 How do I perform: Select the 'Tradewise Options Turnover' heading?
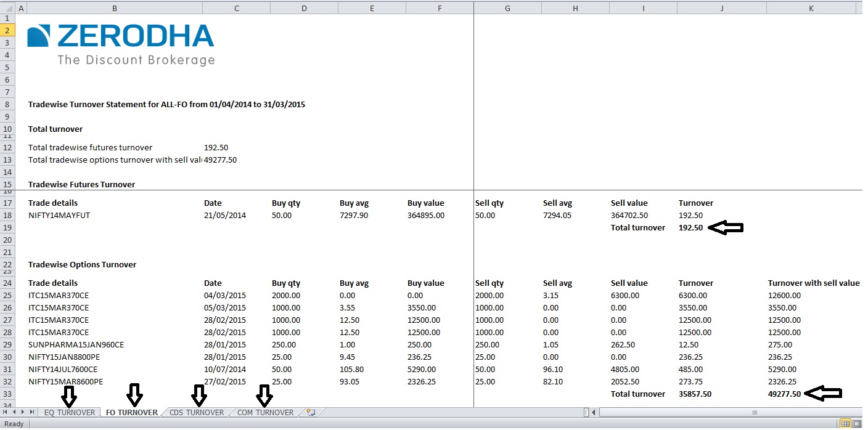(x=82, y=264)
